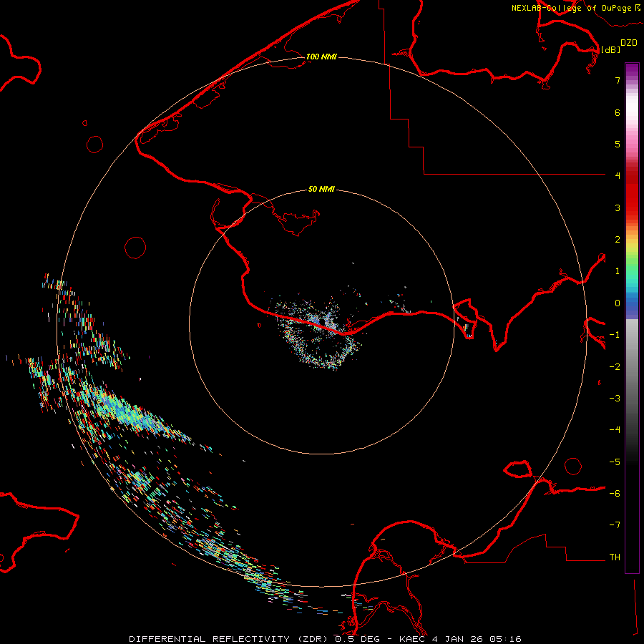Viewport: 644px width, 644px height.
Task: Click the 0 value on the color scale
Action: (x=618, y=303)
